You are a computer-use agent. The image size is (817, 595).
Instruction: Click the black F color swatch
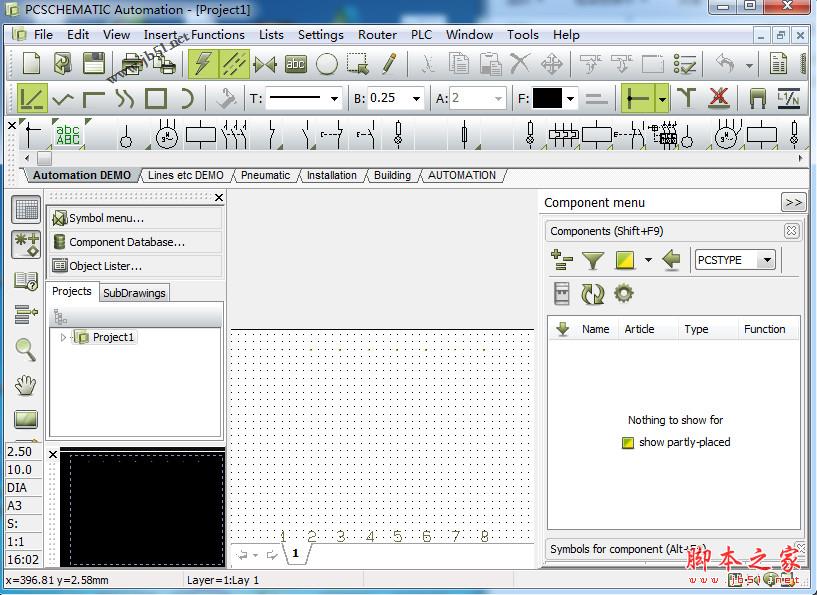[547, 98]
